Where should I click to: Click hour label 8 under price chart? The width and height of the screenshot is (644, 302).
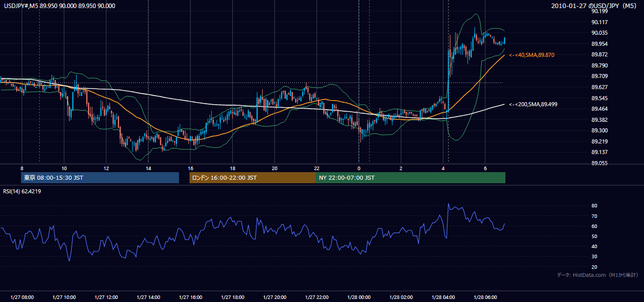22,168
